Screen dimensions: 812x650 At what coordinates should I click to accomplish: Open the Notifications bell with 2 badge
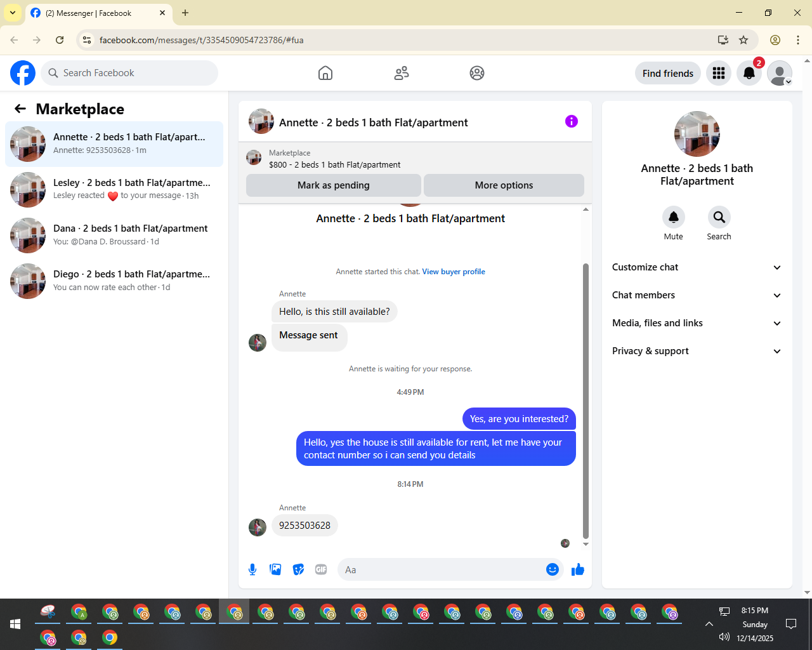point(749,73)
